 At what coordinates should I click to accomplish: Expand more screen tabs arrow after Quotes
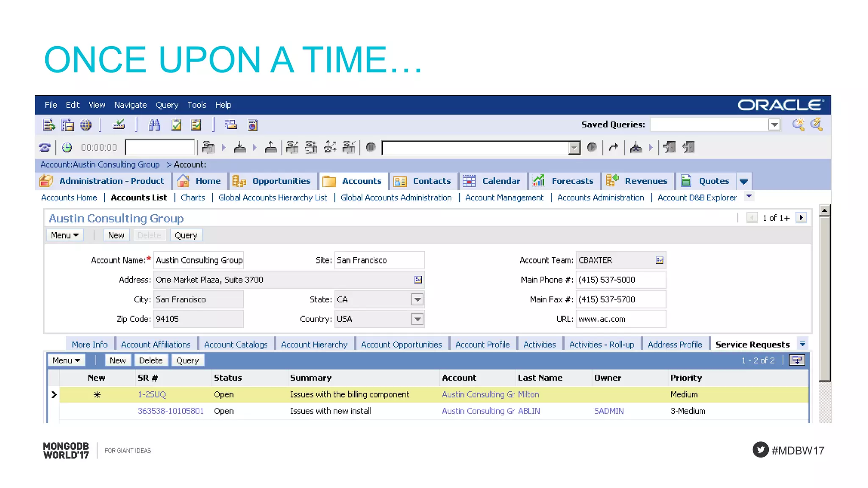(744, 181)
